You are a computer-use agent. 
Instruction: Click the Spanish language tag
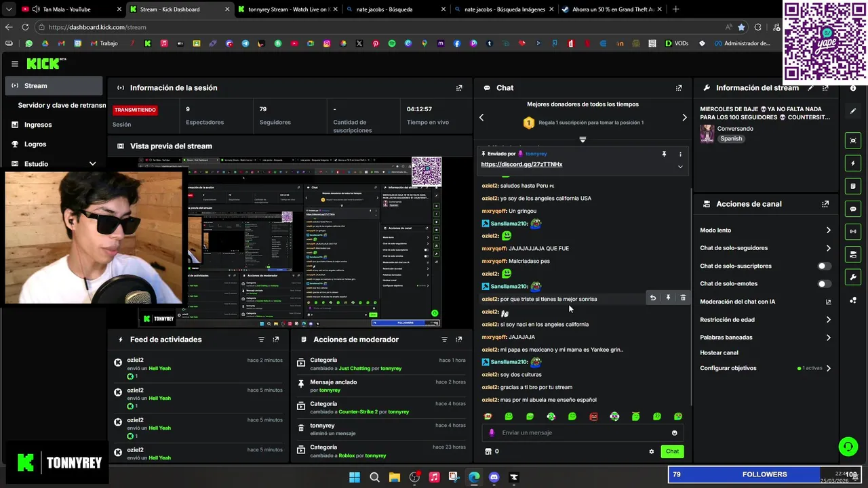click(x=731, y=139)
